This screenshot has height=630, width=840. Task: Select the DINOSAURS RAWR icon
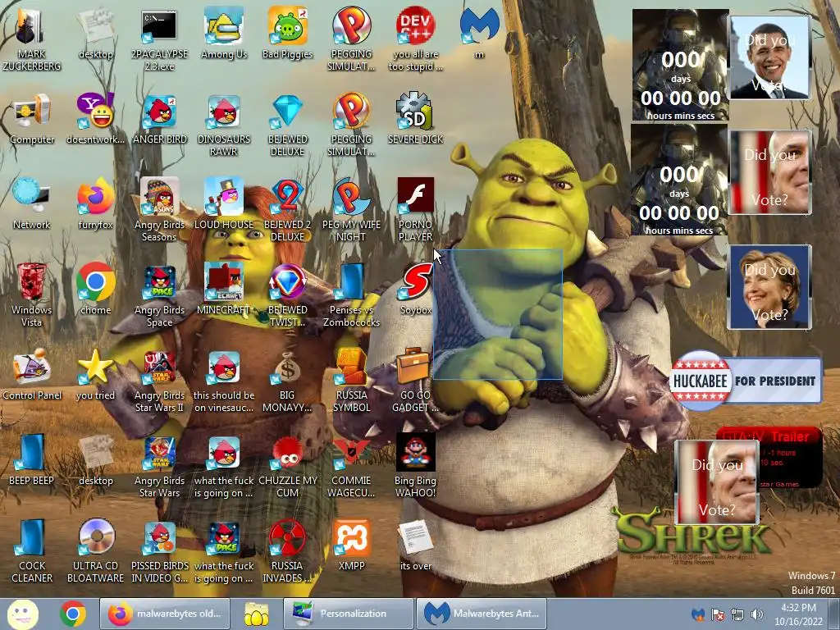pyautogui.click(x=223, y=125)
